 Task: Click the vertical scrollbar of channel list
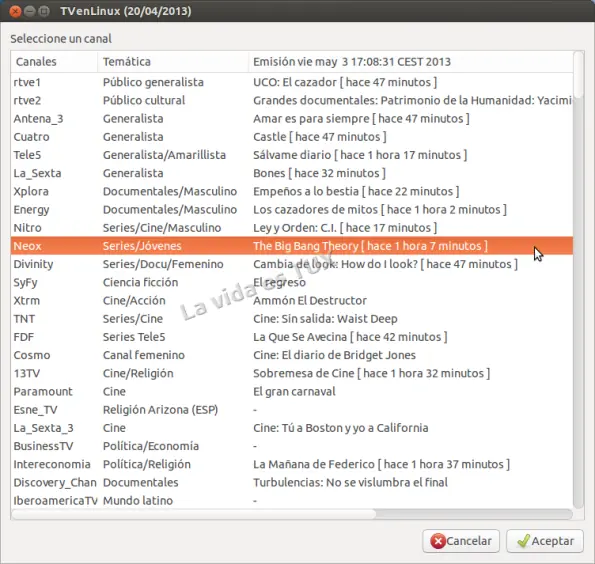tap(578, 279)
